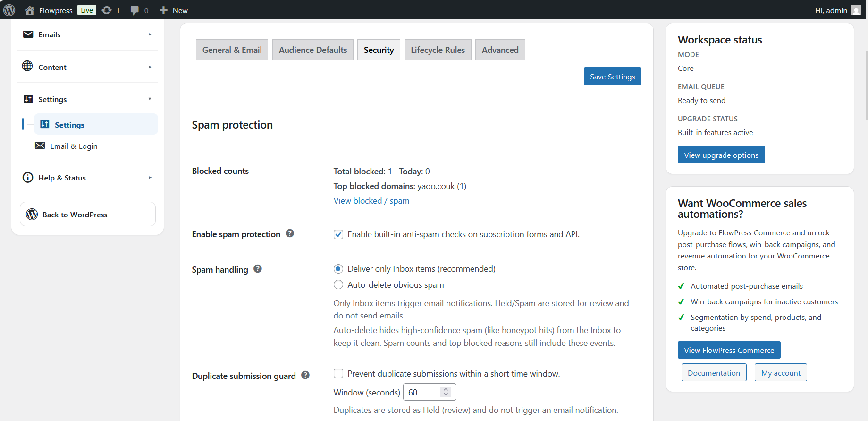The image size is (868, 421).
Task: Click the Email & Login envelope icon
Action: click(x=40, y=146)
